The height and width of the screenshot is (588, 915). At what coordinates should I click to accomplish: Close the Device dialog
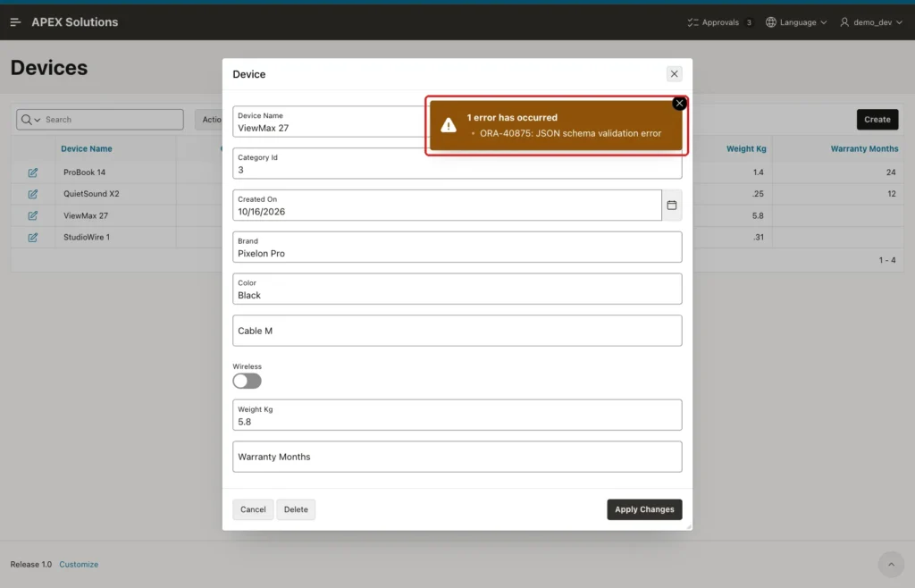click(674, 74)
